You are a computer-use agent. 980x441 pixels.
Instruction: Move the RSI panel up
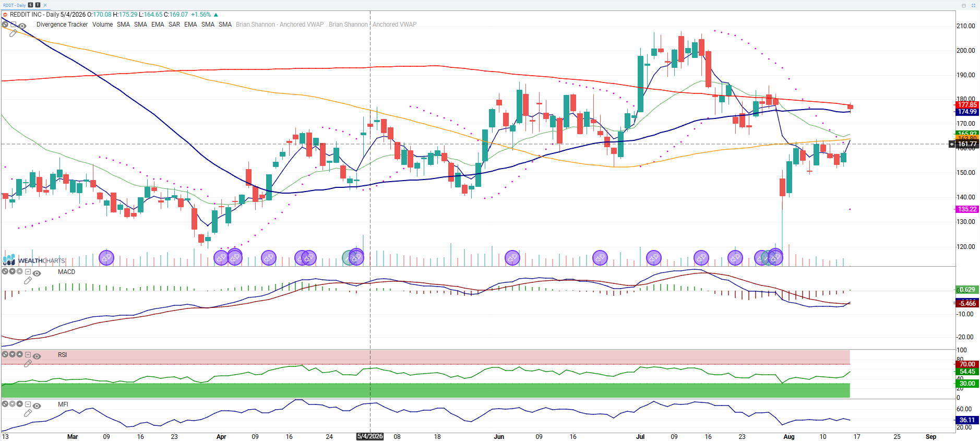(x=19, y=354)
